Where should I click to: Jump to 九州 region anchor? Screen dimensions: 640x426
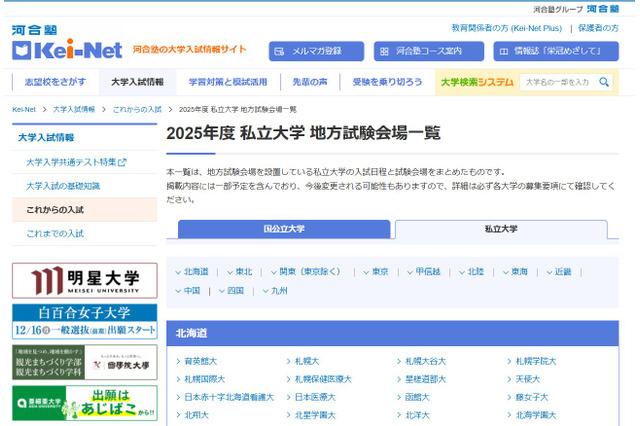(x=275, y=291)
